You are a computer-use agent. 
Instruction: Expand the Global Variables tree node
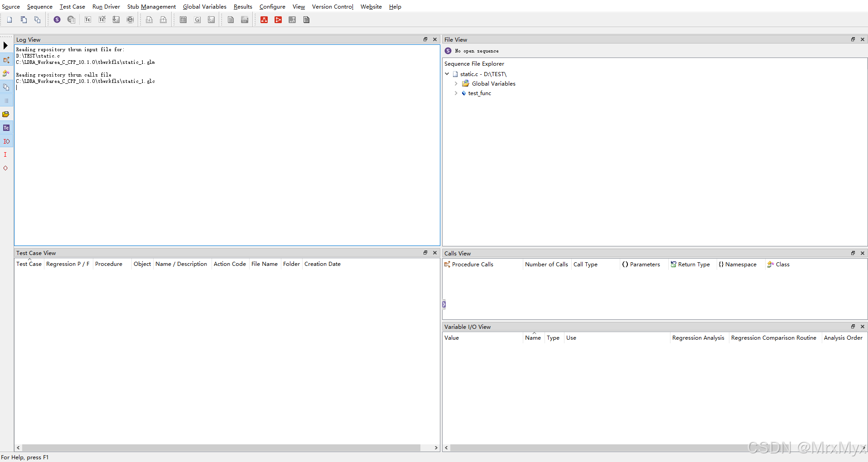(x=456, y=83)
